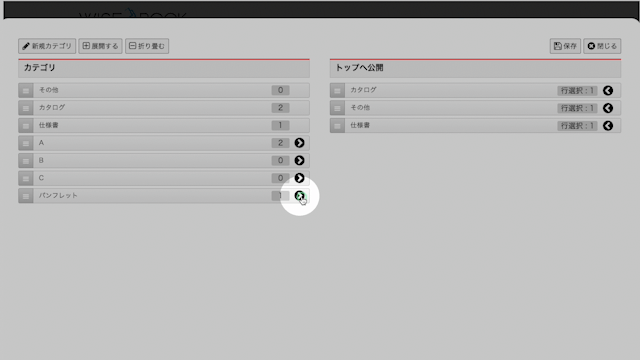This screenshot has height=360, width=640.
Task: Save changes with 保存 button
Action: [x=565, y=46]
